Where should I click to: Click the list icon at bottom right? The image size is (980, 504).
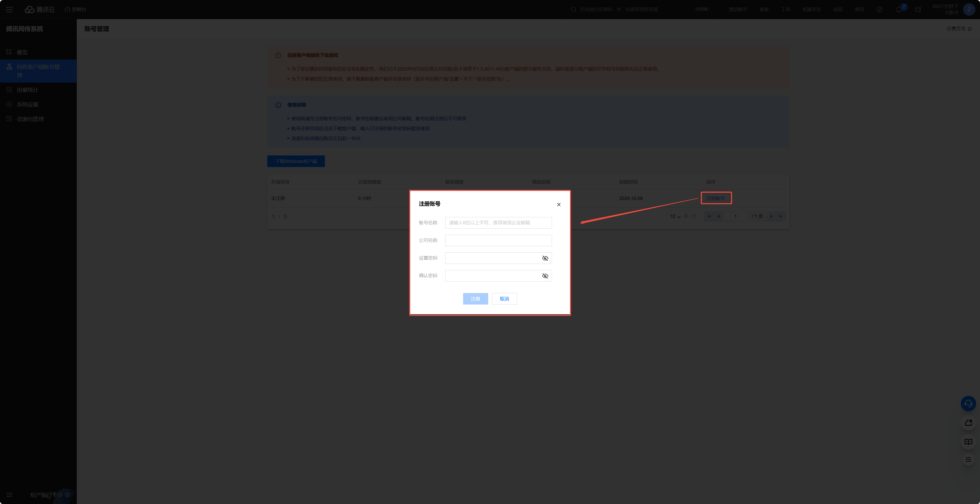(968, 460)
